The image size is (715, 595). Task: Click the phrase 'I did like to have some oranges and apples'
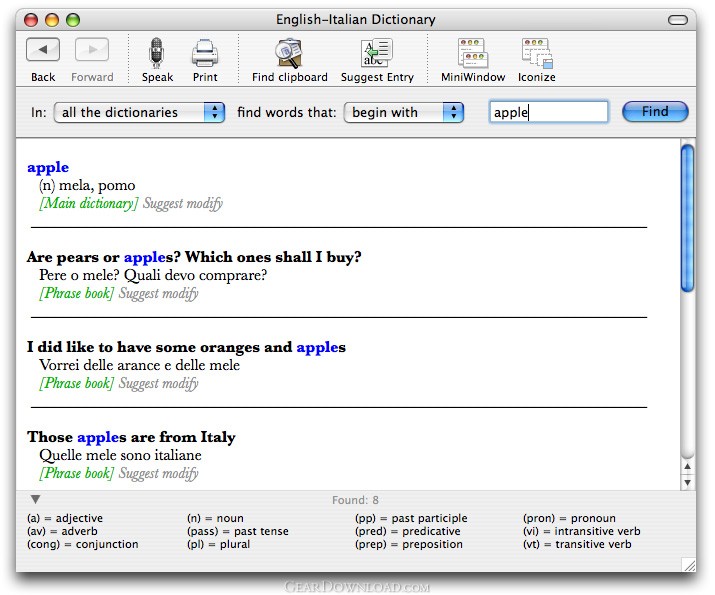click(x=186, y=347)
